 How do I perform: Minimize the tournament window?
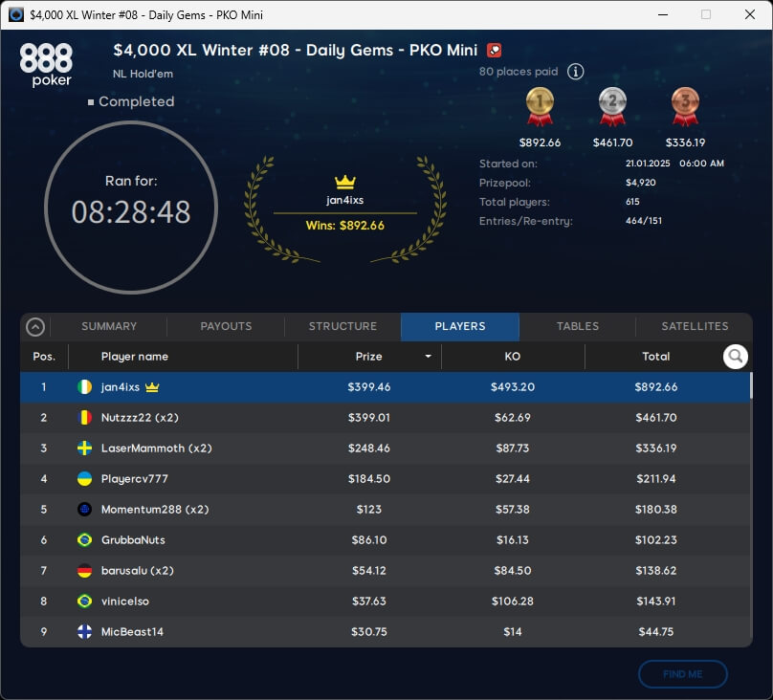pyautogui.click(x=663, y=14)
